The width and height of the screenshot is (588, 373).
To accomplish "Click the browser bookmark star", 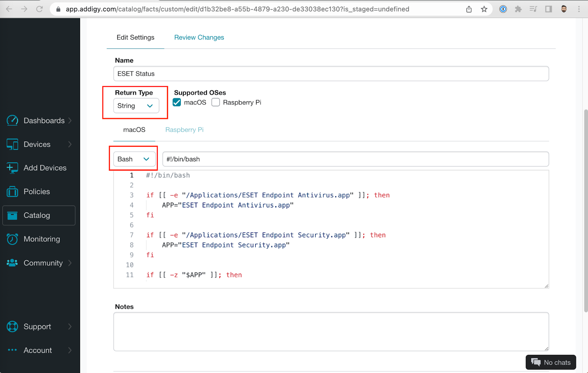I will pos(484,9).
